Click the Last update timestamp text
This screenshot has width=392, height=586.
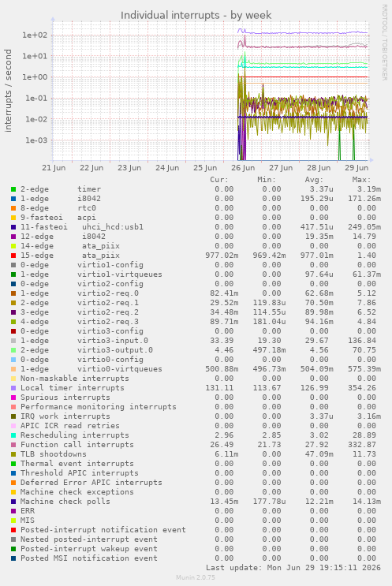pyautogui.click(x=293, y=568)
